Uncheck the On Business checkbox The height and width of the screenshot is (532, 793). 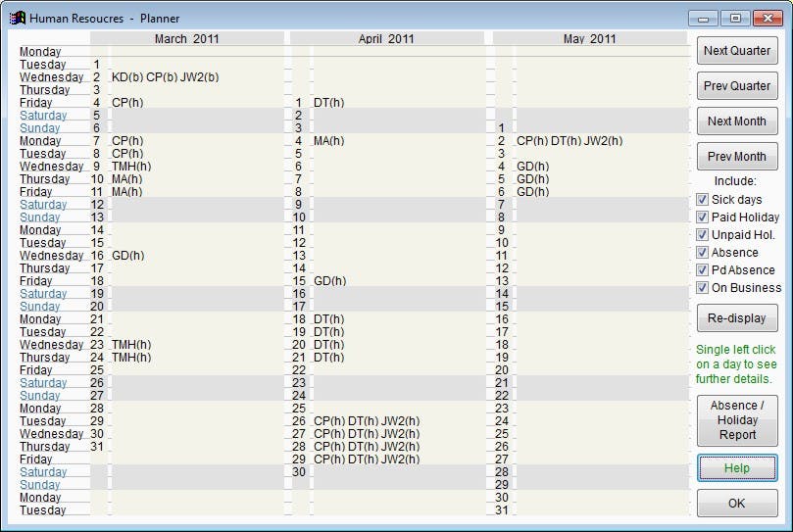702,288
